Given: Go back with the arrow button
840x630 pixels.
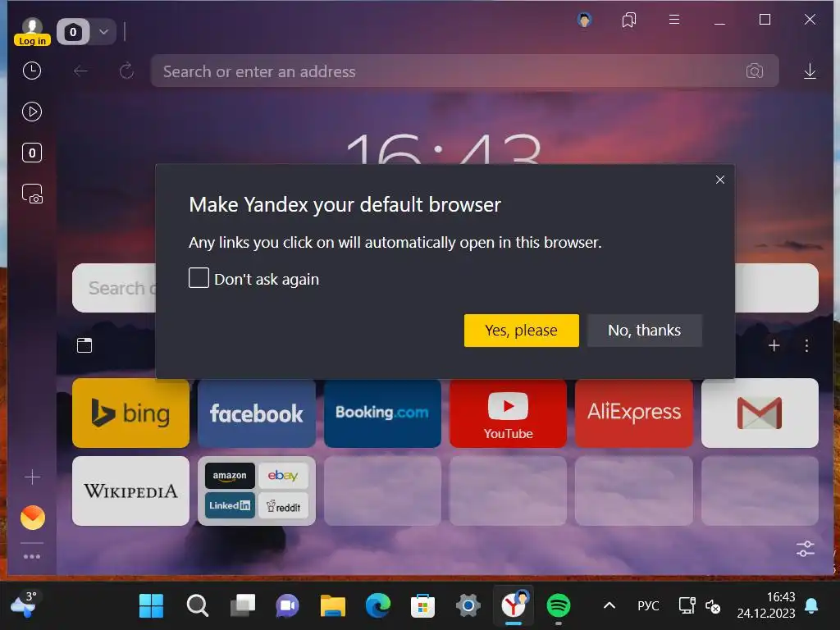Looking at the screenshot, I should (x=81, y=71).
